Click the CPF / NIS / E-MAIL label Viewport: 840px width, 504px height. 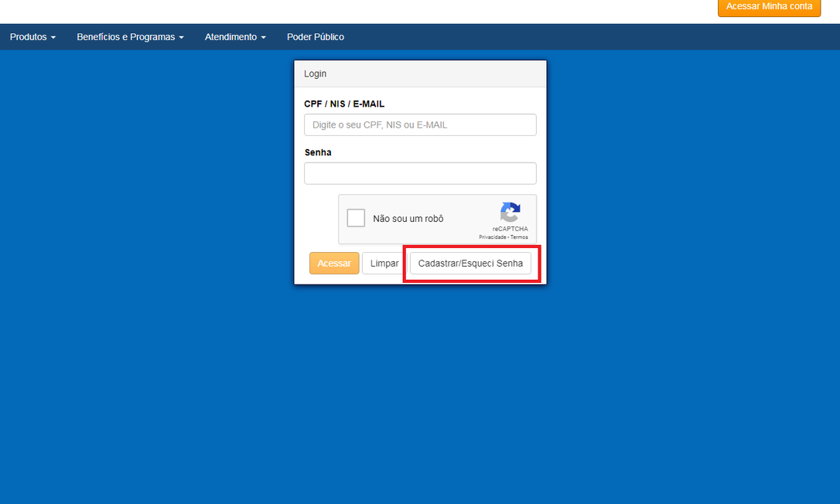[x=344, y=104]
